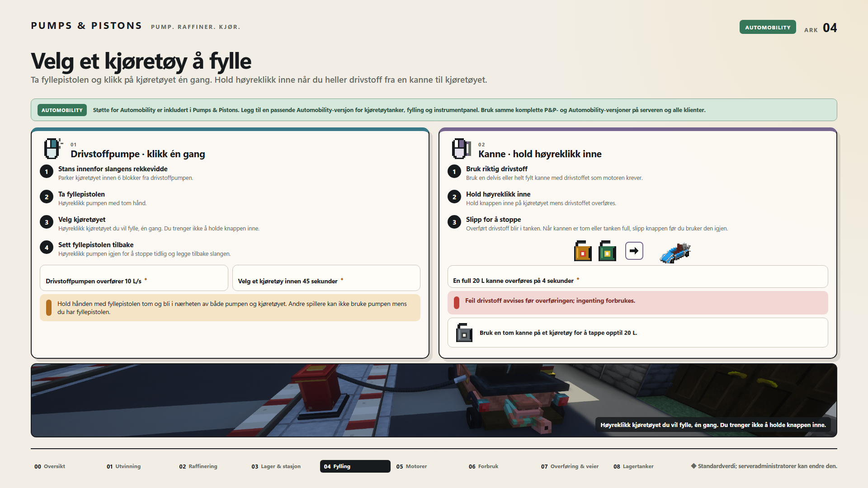
Task: Click the Velg et kjøretøy å fylle heading
Action: coord(141,61)
